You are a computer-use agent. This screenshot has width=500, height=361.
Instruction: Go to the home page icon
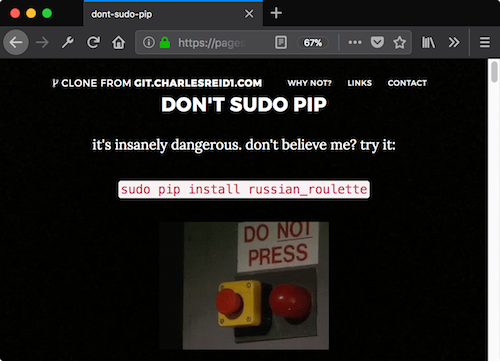(118, 42)
